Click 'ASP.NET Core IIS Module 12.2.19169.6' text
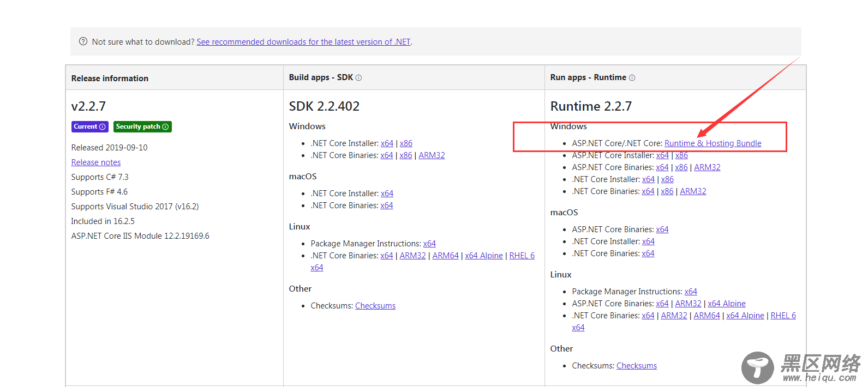 tap(140, 236)
